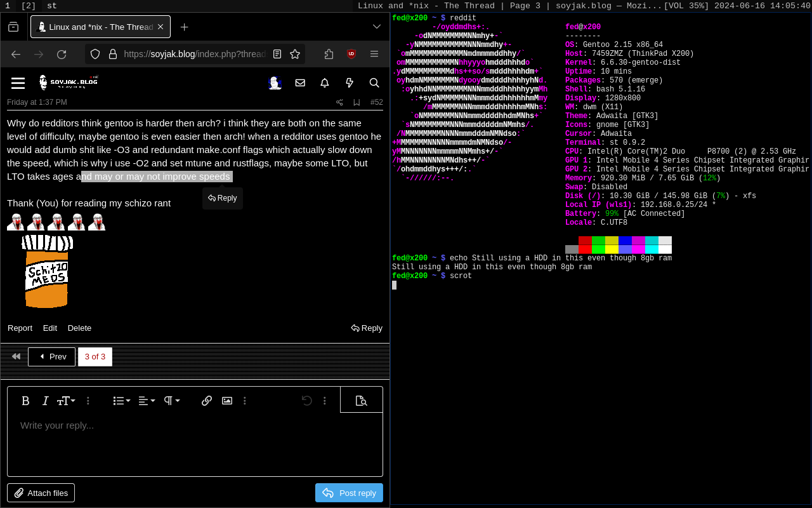The image size is (812, 508).
Task: Bookmark this page with the star icon
Action: pyautogui.click(x=295, y=54)
